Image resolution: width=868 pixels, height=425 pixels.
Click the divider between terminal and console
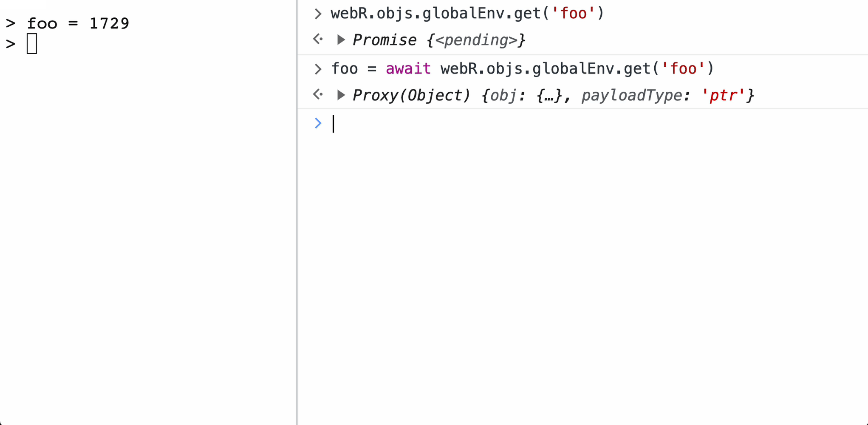pyautogui.click(x=297, y=212)
